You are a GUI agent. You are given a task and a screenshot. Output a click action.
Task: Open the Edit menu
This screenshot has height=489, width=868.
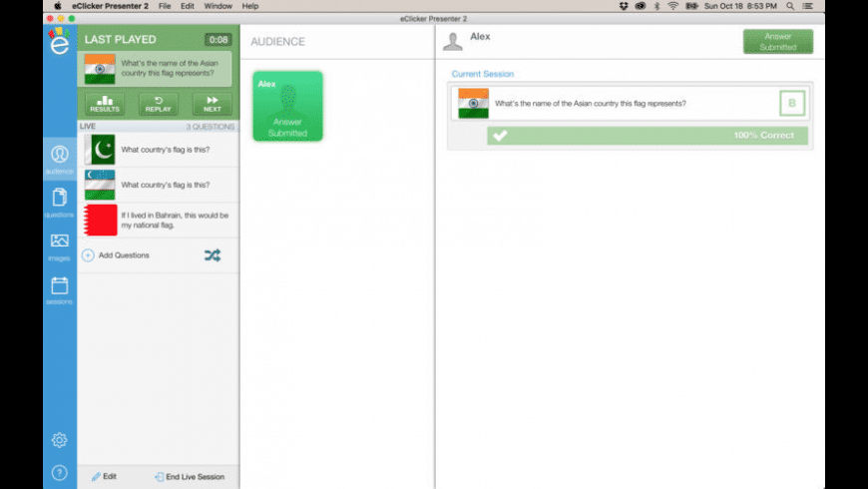(188, 6)
